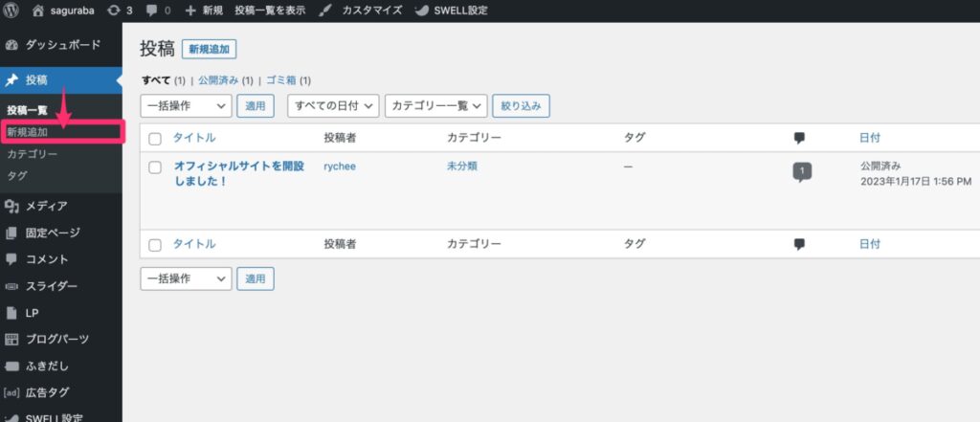Sort by タイトル in table header
Screen dimensions: 980x422
tap(194, 138)
